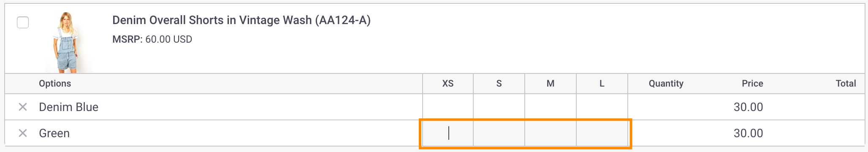Image resolution: width=868 pixels, height=152 pixels.
Task: Click the XS size column header
Action: pyautogui.click(x=448, y=84)
